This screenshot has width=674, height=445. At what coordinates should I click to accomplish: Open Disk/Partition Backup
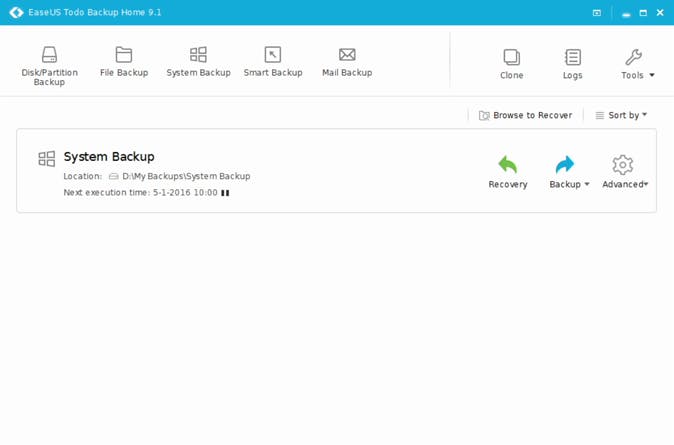pyautogui.click(x=49, y=66)
